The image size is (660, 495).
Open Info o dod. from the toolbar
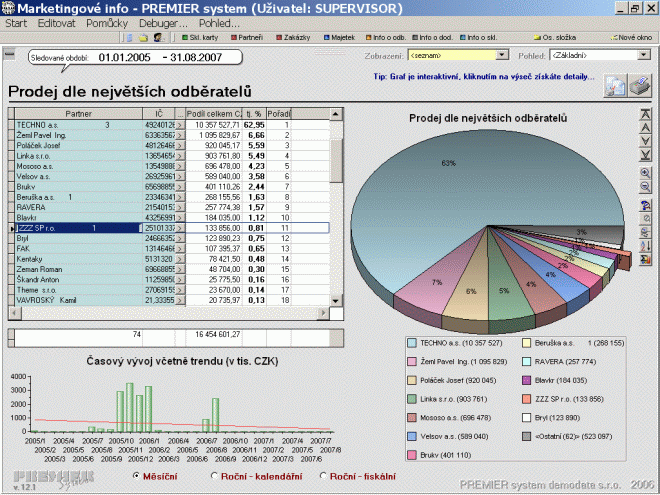click(432, 37)
